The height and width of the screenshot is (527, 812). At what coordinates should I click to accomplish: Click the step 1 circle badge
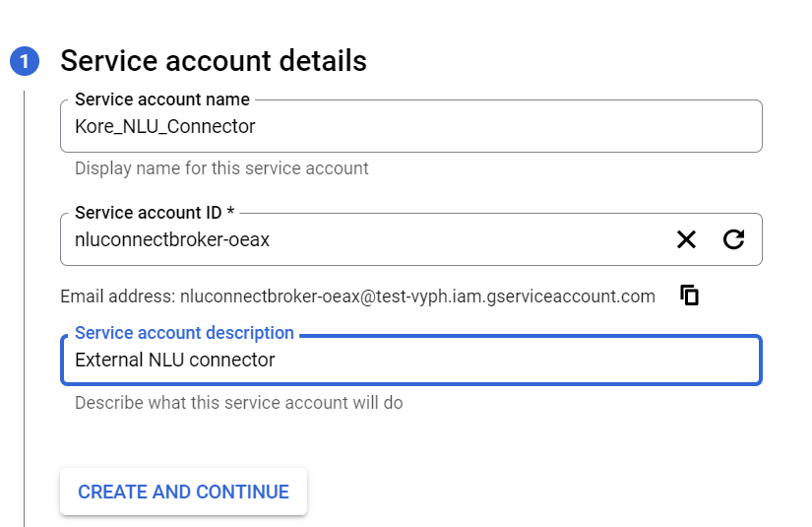click(x=25, y=61)
